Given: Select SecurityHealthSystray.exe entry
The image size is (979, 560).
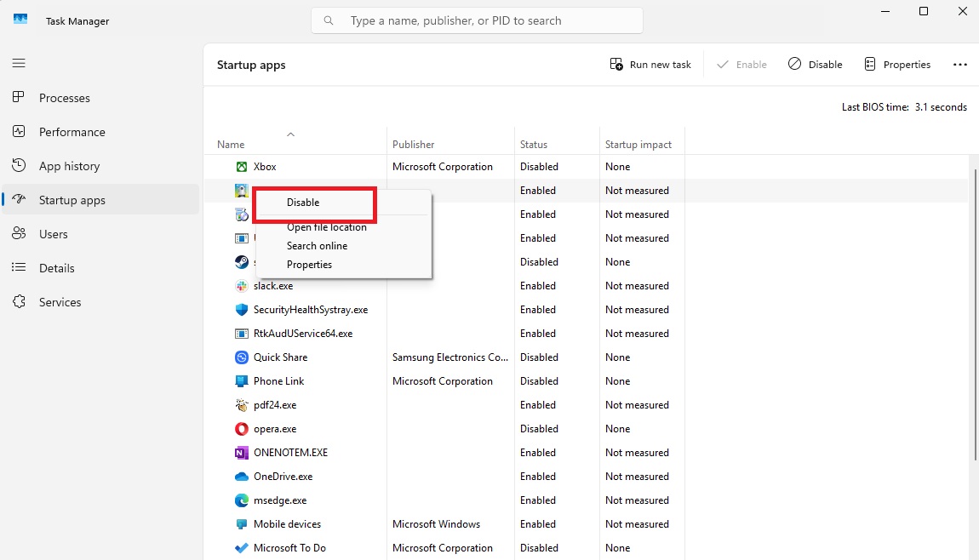Looking at the screenshot, I should coord(311,310).
